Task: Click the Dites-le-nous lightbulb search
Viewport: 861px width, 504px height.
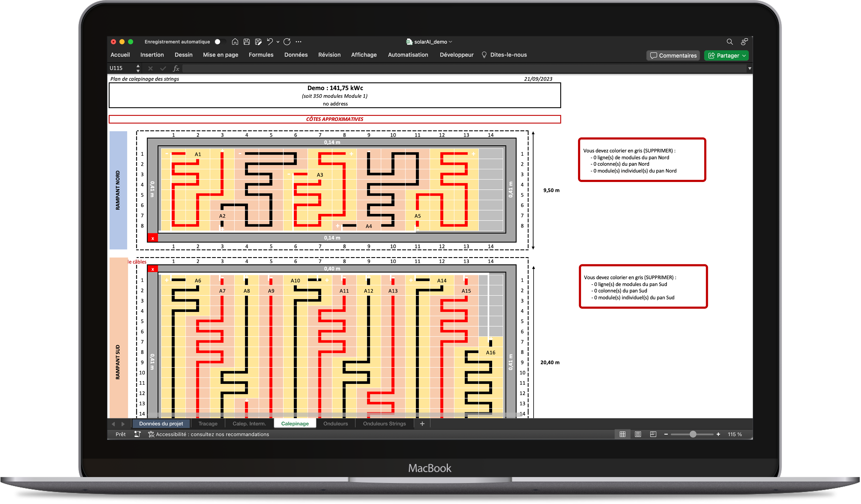Action: [504, 55]
